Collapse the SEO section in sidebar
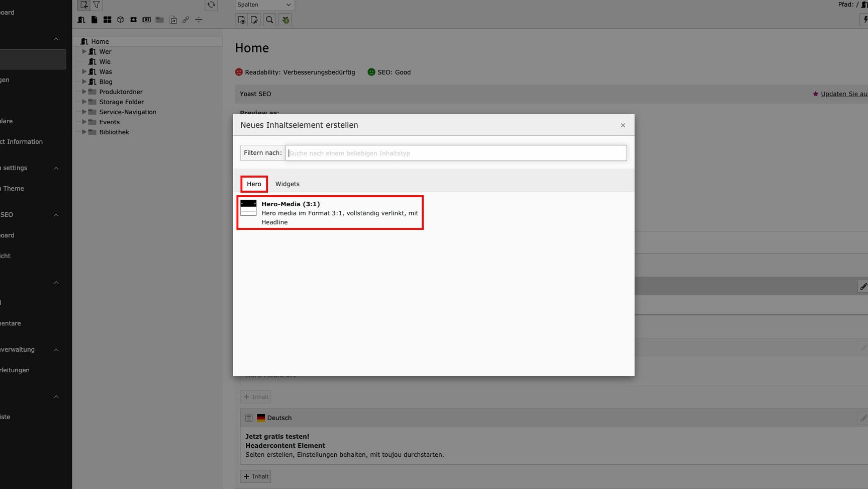This screenshot has width=868, height=489. click(x=56, y=215)
